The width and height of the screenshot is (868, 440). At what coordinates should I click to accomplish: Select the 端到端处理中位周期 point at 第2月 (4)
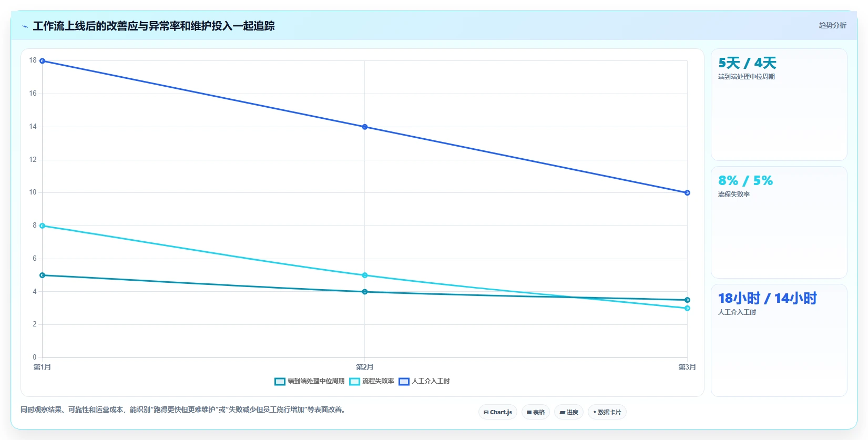365,292
